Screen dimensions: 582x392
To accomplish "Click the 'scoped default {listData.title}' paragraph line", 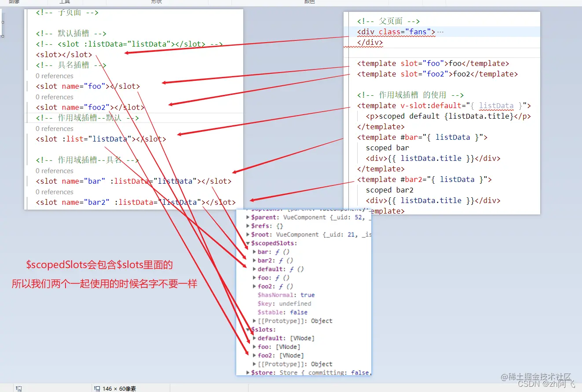I will click(x=448, y=116).
